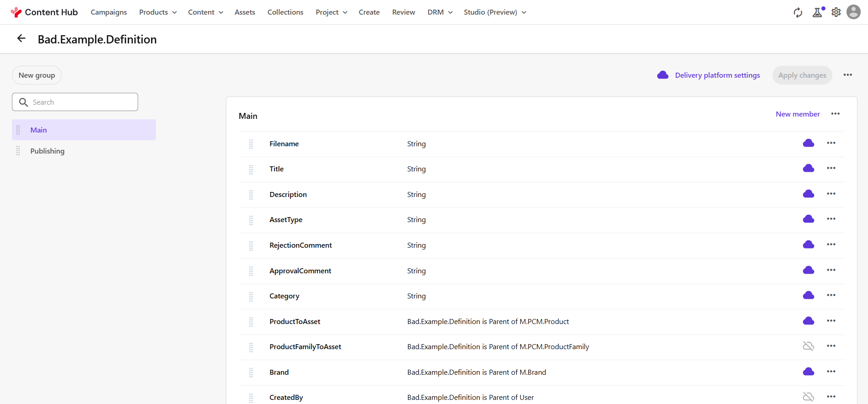Click the back arrow beside Bad.Example.Definition

(x=21, y=39)
